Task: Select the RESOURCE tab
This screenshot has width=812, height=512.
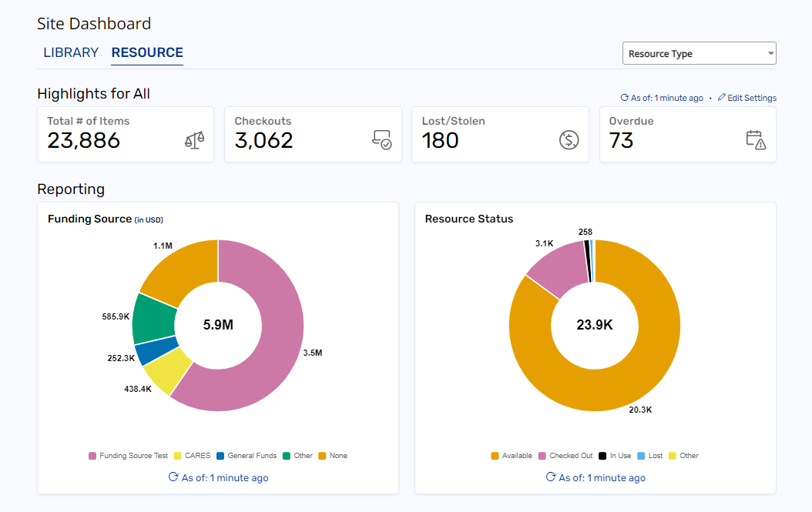Action: click(146, 52)
